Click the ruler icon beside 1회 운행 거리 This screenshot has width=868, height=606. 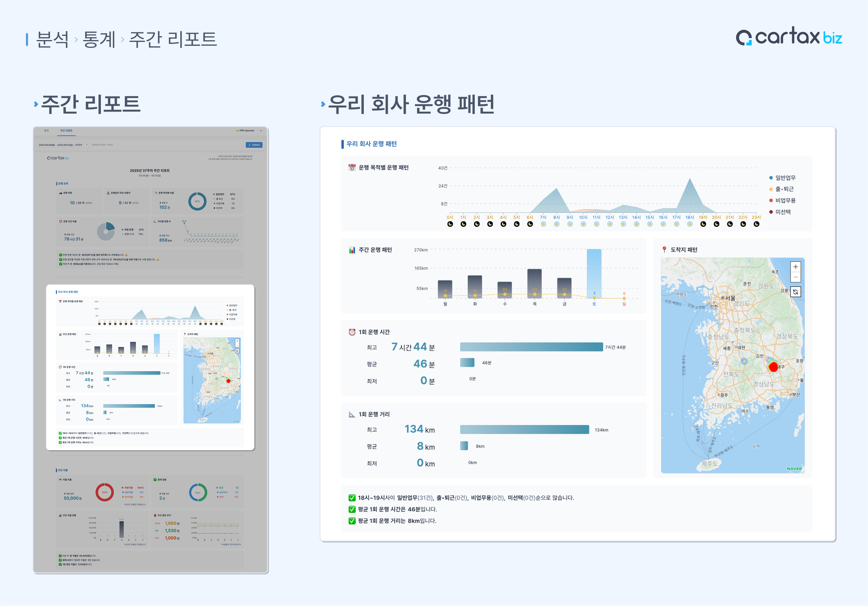(x=352, y=414)
